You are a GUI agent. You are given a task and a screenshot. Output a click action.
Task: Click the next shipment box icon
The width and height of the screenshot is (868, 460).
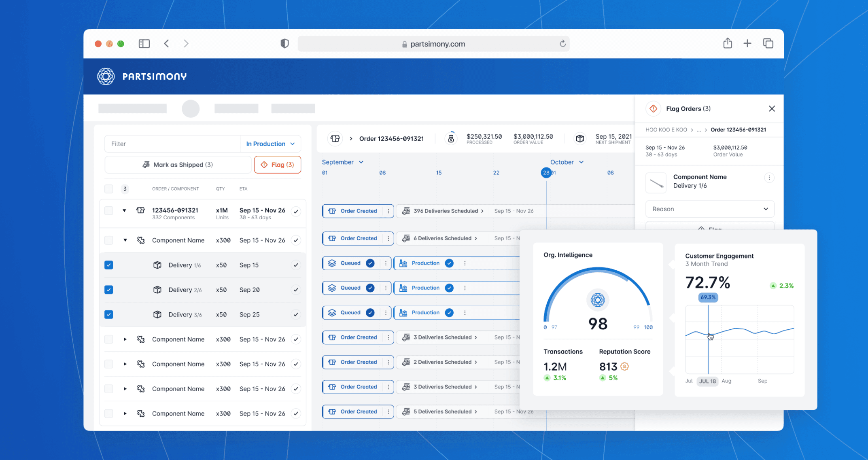[x=580, y=139]
